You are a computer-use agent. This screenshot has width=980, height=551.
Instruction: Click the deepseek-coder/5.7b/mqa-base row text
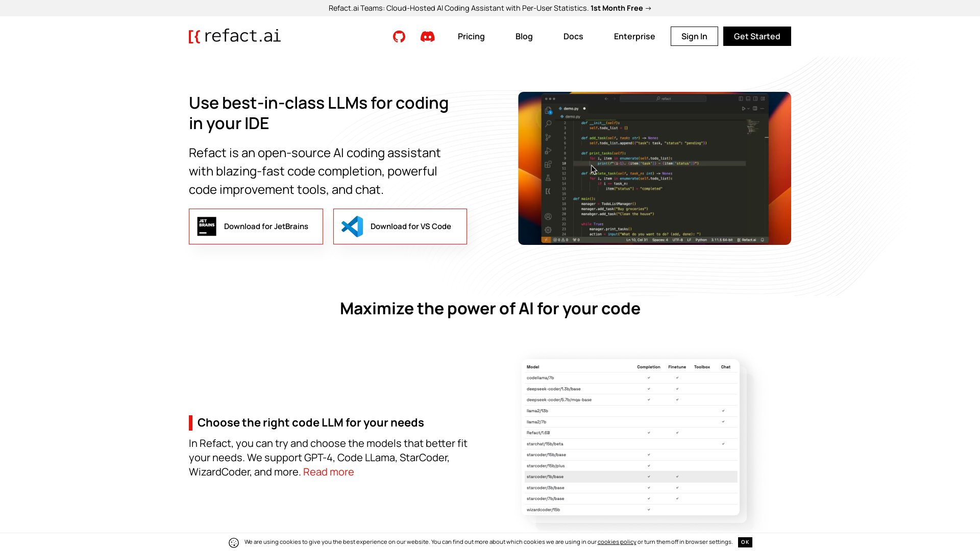(559, 400)
